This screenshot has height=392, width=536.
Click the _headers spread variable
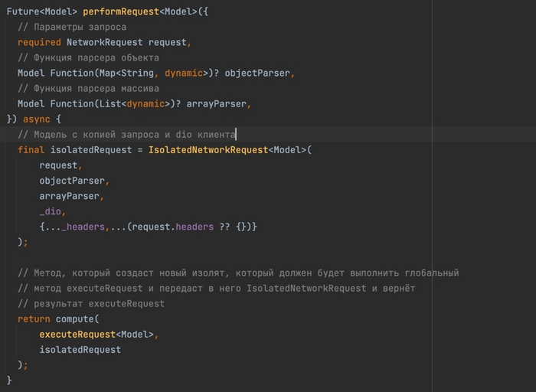(82, 227)
